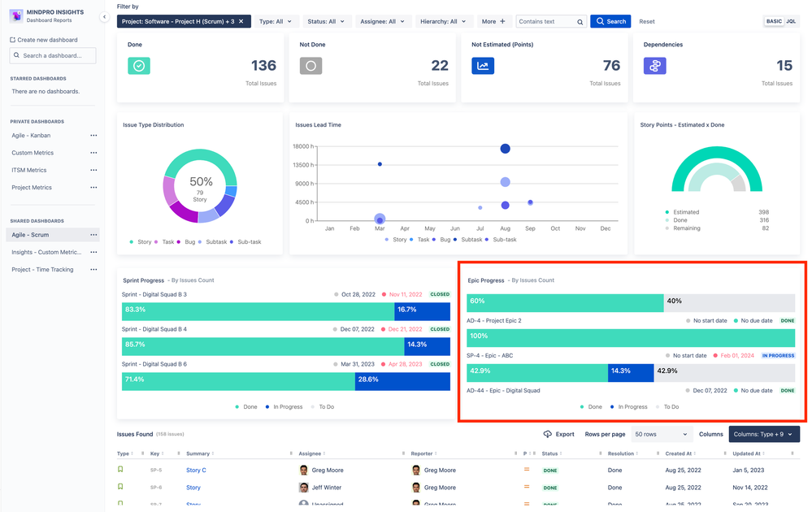
Task: Click the green Done checkmark icon
Action: coord(139,66)
